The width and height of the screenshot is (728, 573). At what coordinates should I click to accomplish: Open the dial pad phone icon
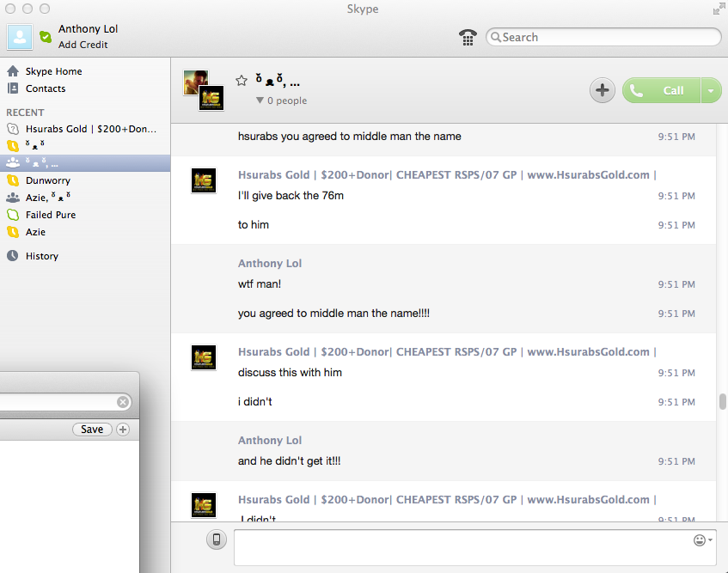[x=468, y=37]
